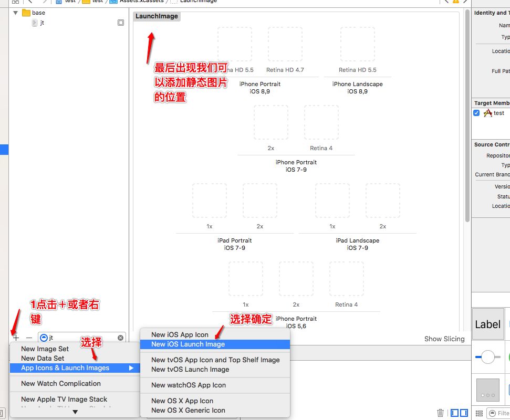Click the list view icon beside the Filter field
The width and height of the screenshot is (510, 420).
click(x=478, y=413)
